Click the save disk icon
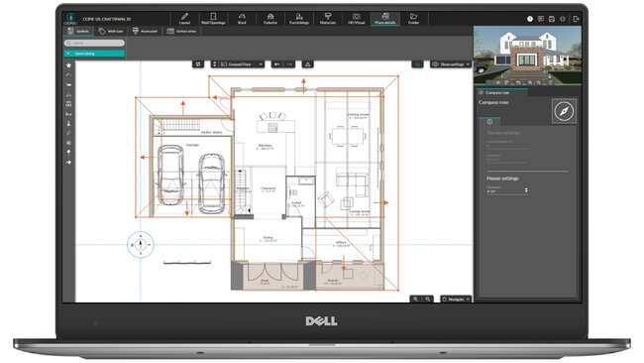 pyautogui.click(x=552, y=19)
